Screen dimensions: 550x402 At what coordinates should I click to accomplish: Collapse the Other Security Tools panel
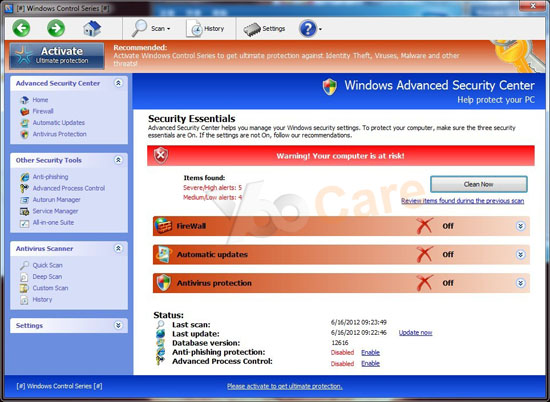(x=118, y=160)
